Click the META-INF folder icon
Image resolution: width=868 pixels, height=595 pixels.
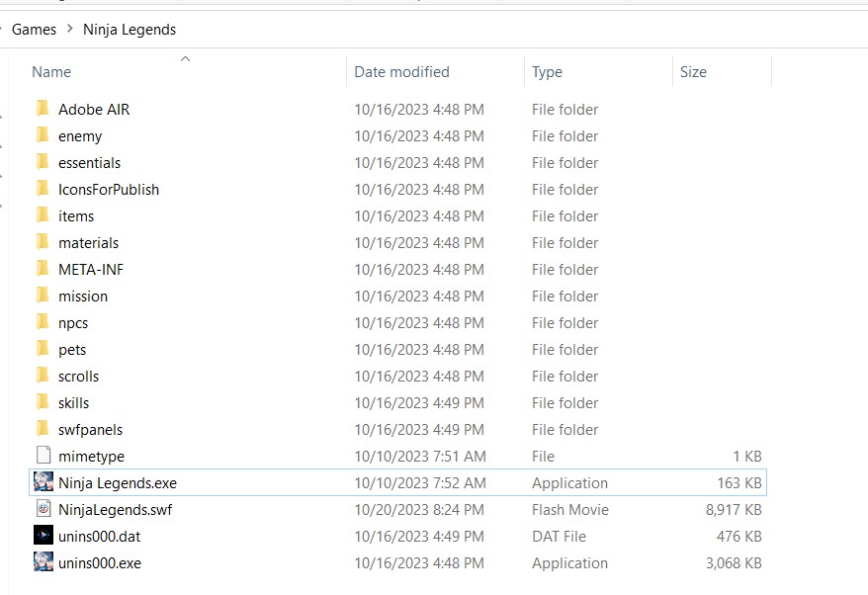pyautogui.click(x=43, y=269)
